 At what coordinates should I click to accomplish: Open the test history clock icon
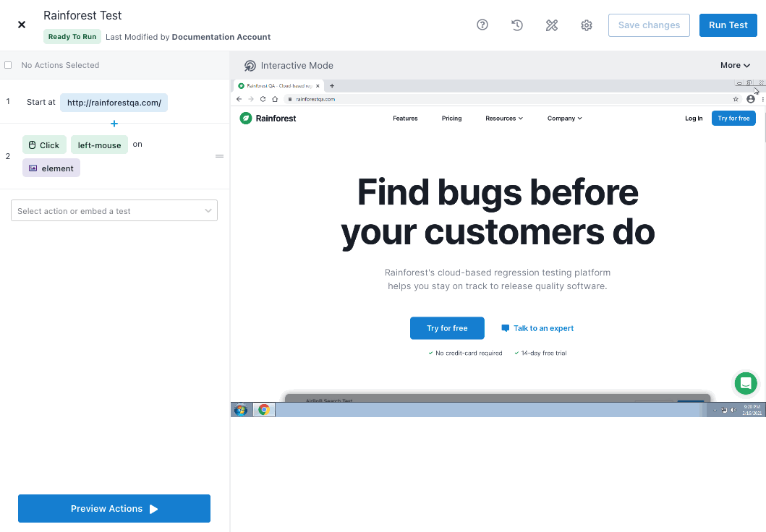tap(517, 25)
